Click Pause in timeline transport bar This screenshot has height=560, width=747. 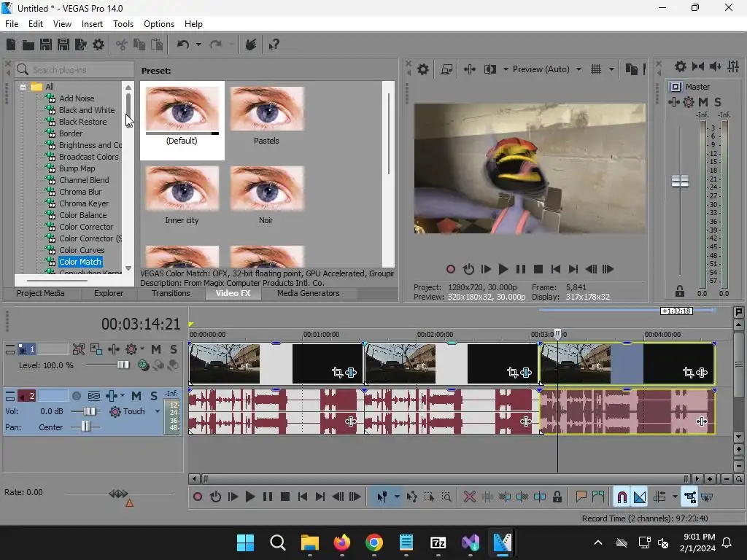click(268, 497)
